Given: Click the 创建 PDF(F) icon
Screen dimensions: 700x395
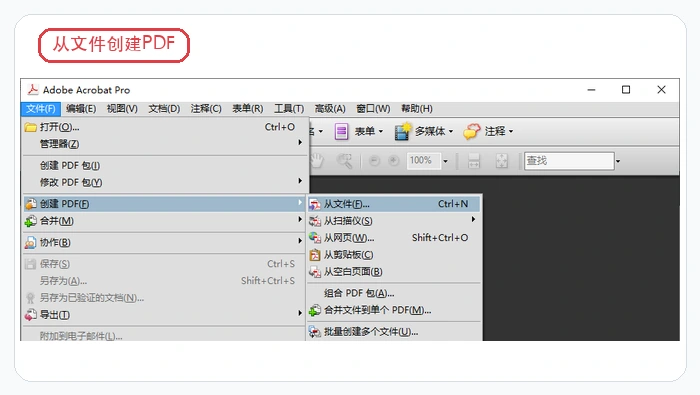Looking at the screenshot, I should 30,204.
